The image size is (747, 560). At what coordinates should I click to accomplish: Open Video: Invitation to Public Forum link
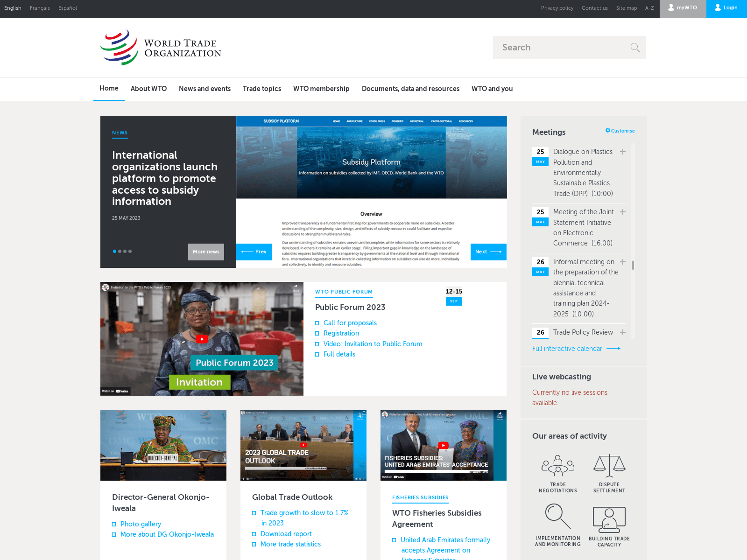[373, 344]
